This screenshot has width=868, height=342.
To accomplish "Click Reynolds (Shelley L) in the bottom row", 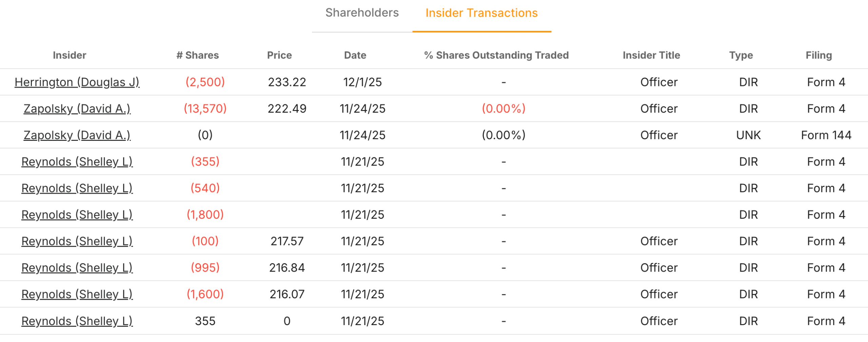I will point(77,321).
